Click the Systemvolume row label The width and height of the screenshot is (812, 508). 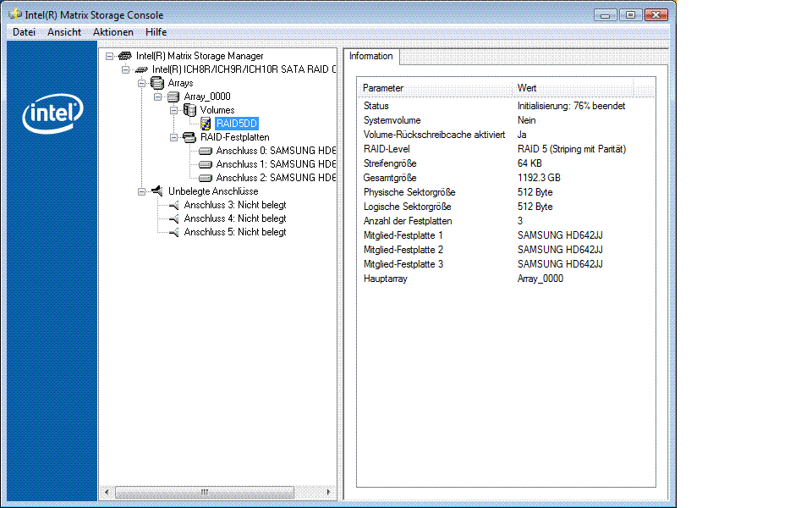[x=392, y=120]
